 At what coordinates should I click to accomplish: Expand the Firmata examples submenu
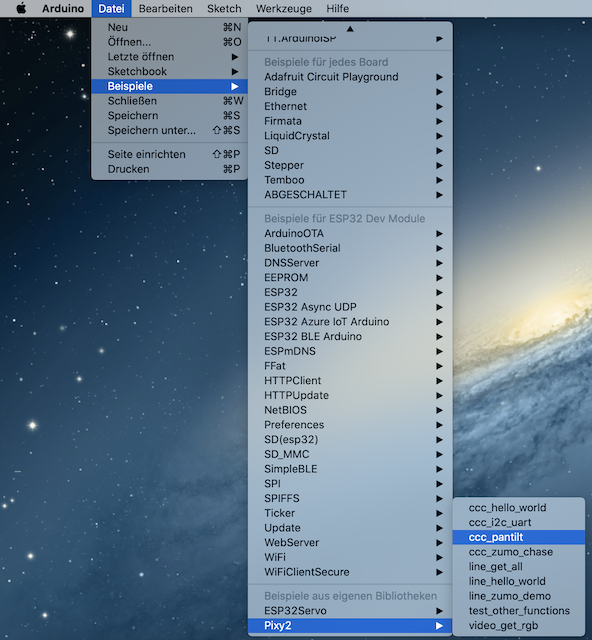click(x=350, y=121)
